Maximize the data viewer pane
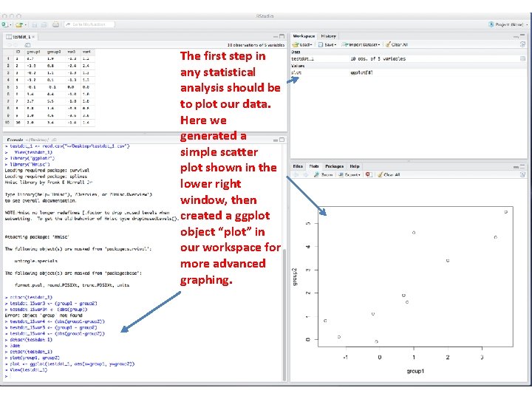Viewport: 532px width, 399px height. coord(282,36)
